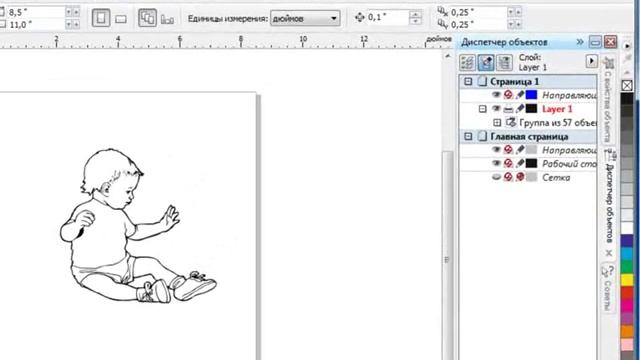Click duplicate distance X stepper
This screenshot has height=360, width=640.
[x=514, y=12]
